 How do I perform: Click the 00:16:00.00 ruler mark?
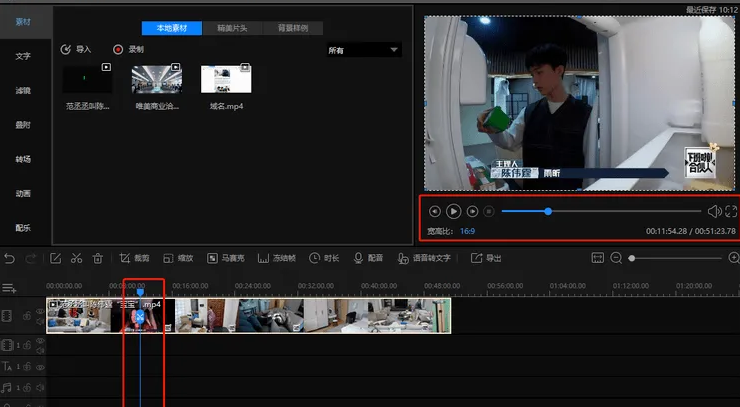click(190, 286)
